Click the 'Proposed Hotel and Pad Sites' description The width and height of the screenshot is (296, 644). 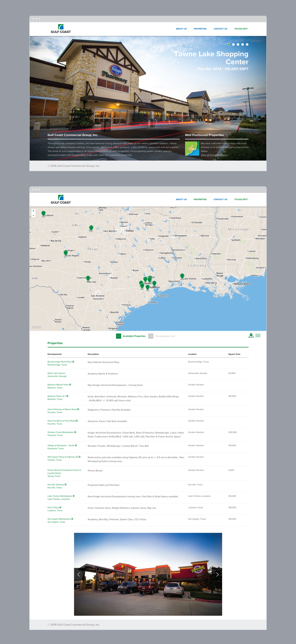pyautogui.click(x=103, y=485)
